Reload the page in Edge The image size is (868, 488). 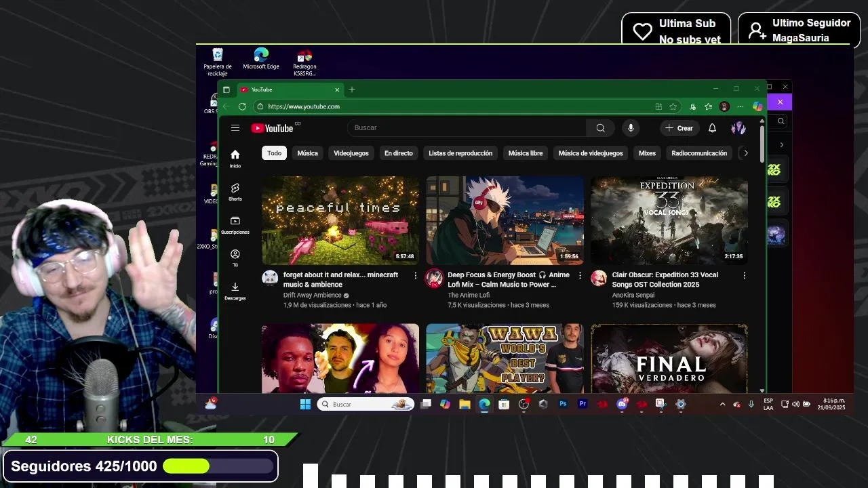coord(242,106)
